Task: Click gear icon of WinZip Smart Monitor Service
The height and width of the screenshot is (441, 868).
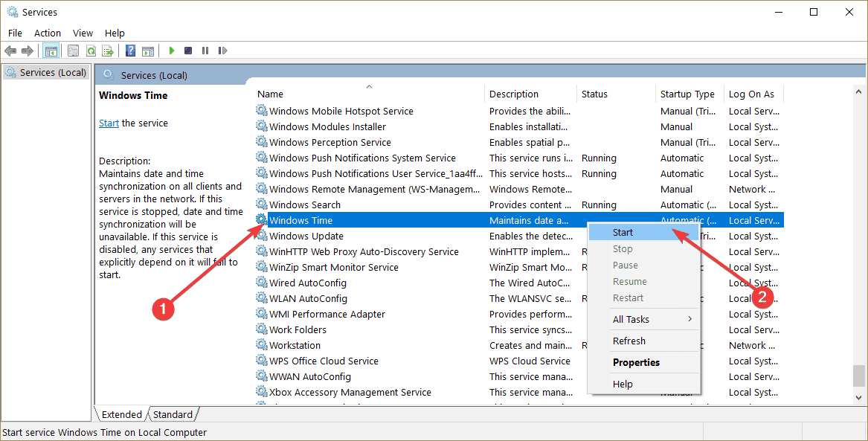Action: point(262,267)
